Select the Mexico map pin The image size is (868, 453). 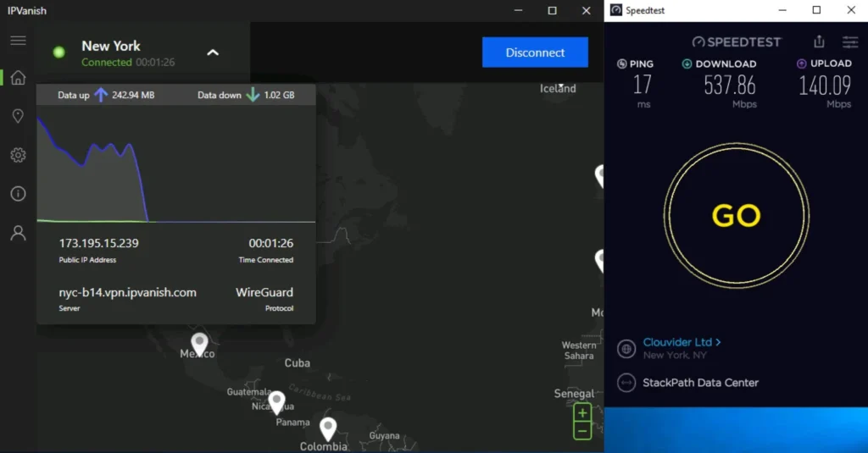[199, 343]
